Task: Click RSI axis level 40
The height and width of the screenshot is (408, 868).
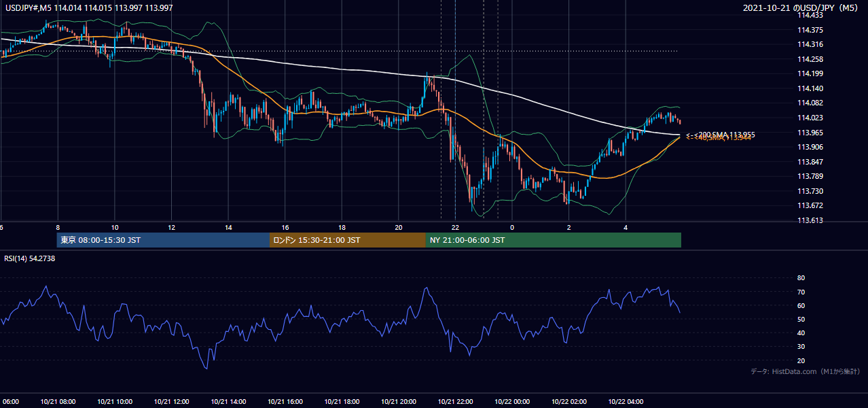Action: pyautogui.click(x=801, y=333)
